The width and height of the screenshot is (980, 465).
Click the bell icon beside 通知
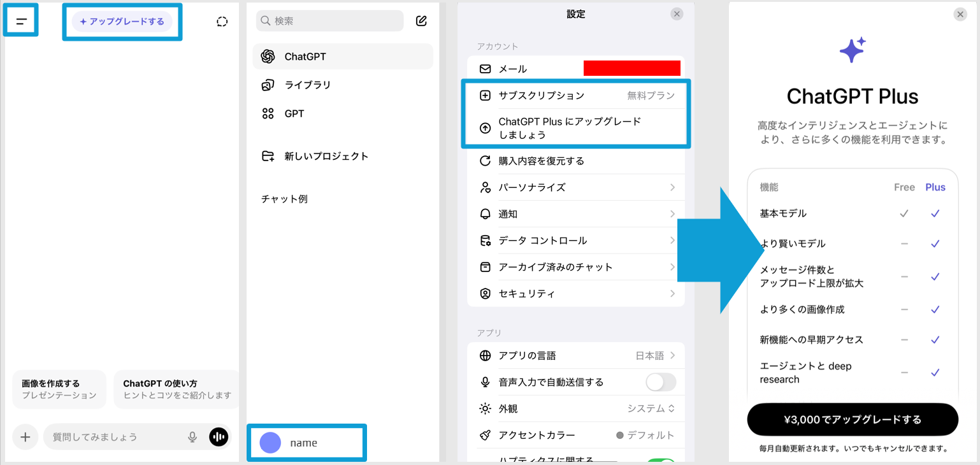tap(486, 214)
